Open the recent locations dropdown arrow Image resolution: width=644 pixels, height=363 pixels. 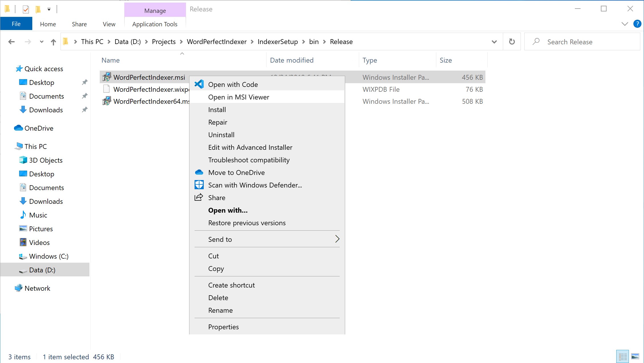click(42, 42)
